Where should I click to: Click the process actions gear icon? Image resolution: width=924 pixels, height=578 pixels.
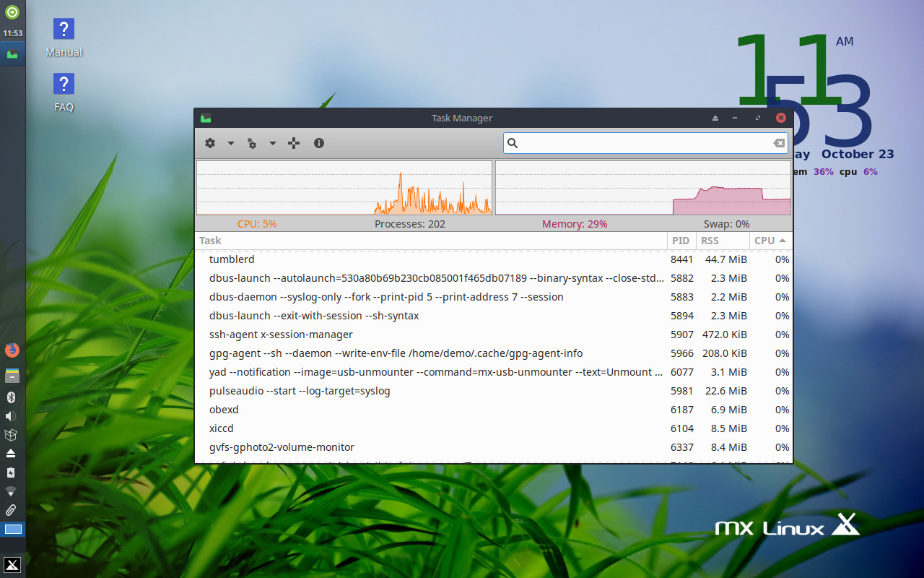tap(250, 143)
